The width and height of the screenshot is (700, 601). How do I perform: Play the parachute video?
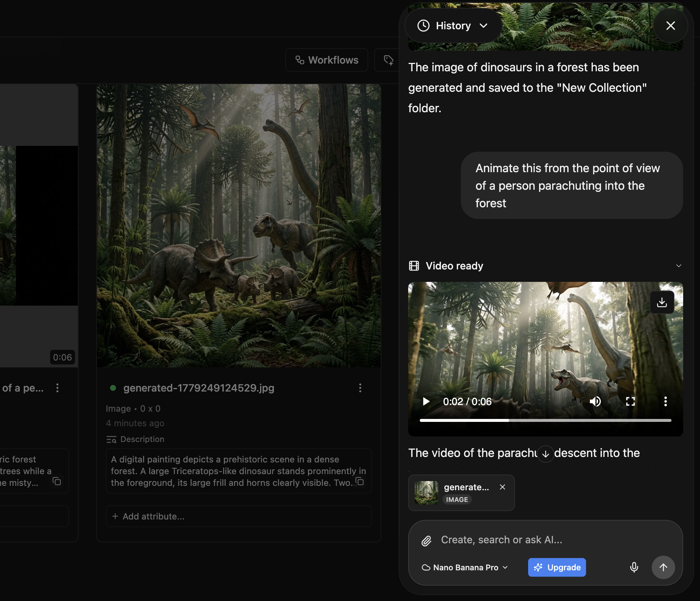426,401
